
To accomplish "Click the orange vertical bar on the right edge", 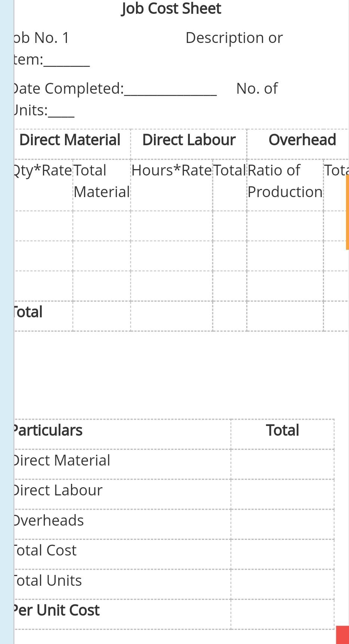I will tap(348, 212).
